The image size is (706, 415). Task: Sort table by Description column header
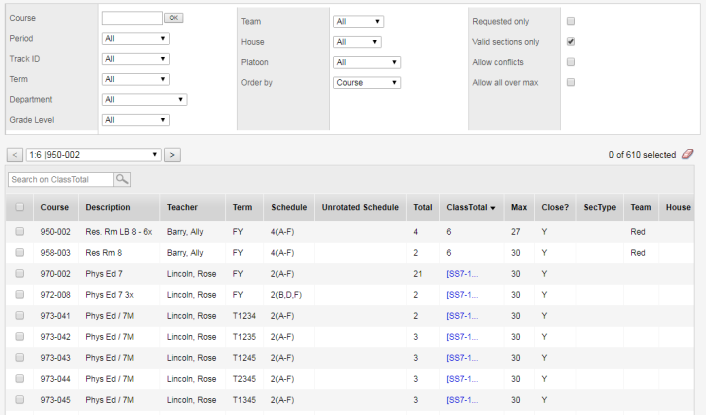pyautogui.click(x=108, y=208)
